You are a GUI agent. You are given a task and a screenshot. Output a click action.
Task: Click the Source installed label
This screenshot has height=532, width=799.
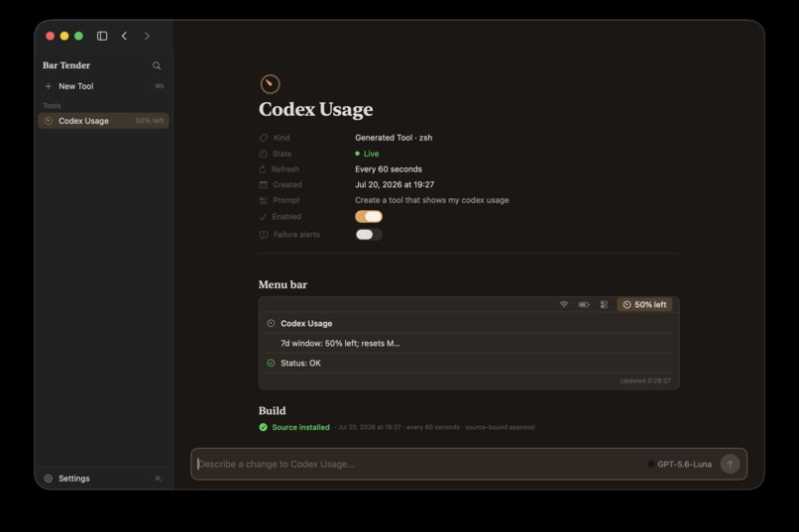(300, 427)
